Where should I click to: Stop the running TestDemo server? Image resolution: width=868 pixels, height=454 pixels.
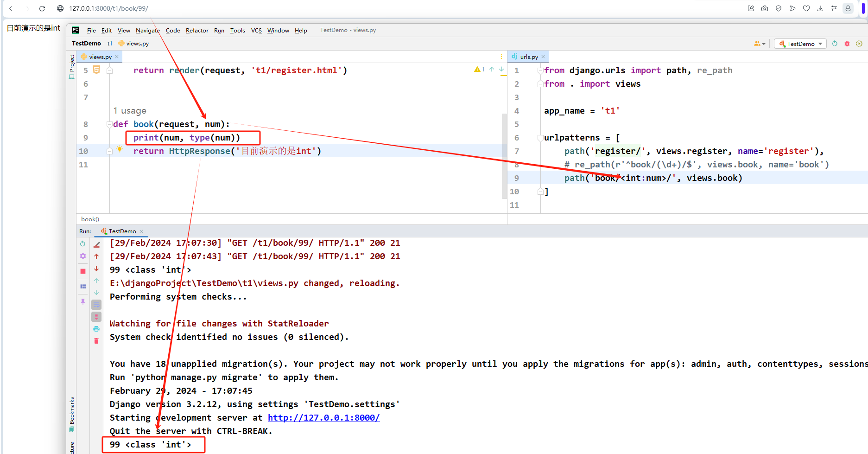(x=82, y=271)
